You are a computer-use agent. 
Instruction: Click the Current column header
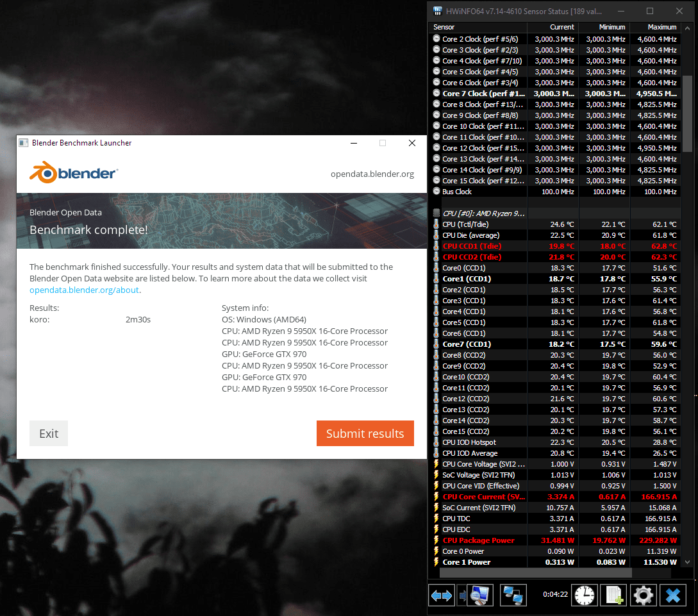pos(553,27)
